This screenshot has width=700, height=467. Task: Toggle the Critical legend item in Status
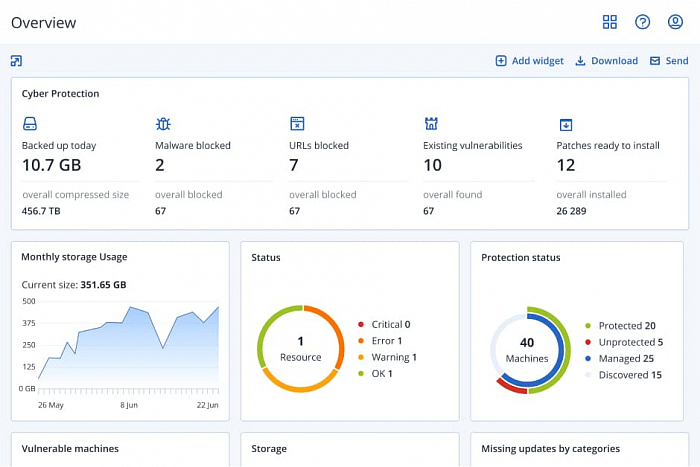click(x=390, y=324)
